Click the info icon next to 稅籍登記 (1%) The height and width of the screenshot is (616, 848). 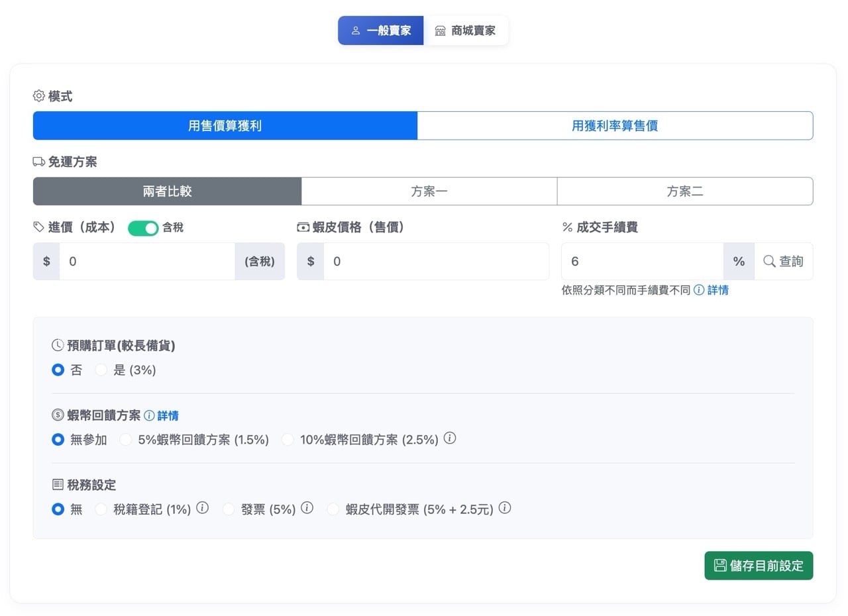[x=202, y=507]
